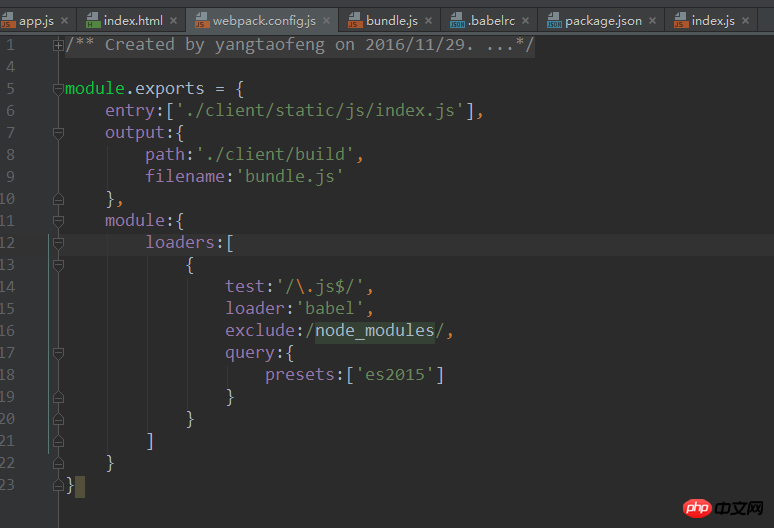Open the index.js tab
Viewport: 774px width, 528px height.
pos(713,21)
